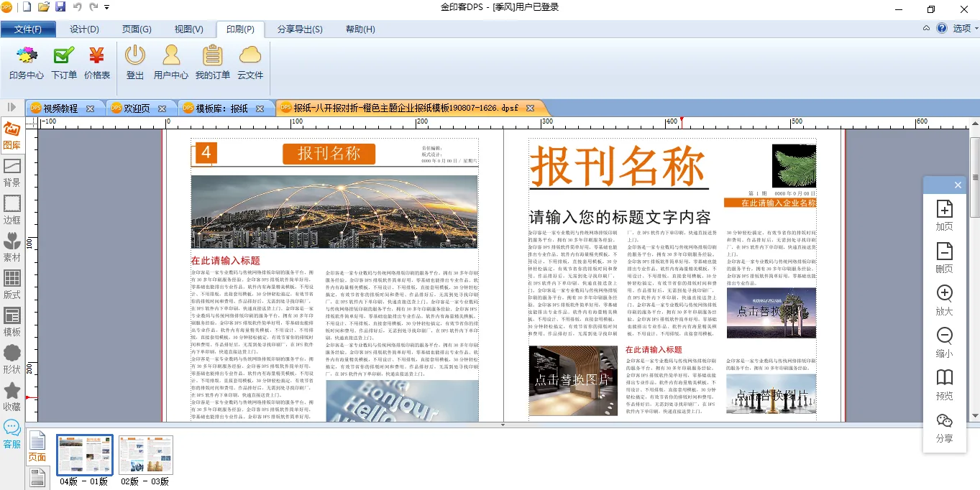
Task: Click the 放大 zoom in button
Action: coord(944,300)
